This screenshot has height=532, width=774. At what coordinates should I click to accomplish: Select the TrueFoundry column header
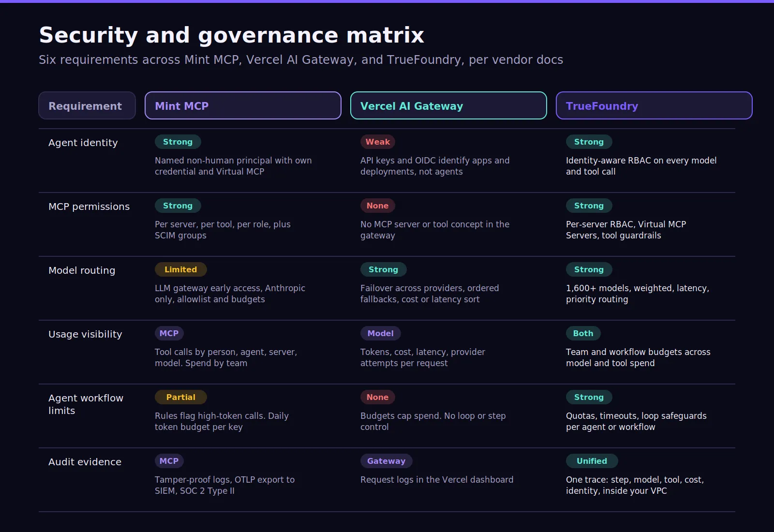pyautogui.click(x=654, y=105)
